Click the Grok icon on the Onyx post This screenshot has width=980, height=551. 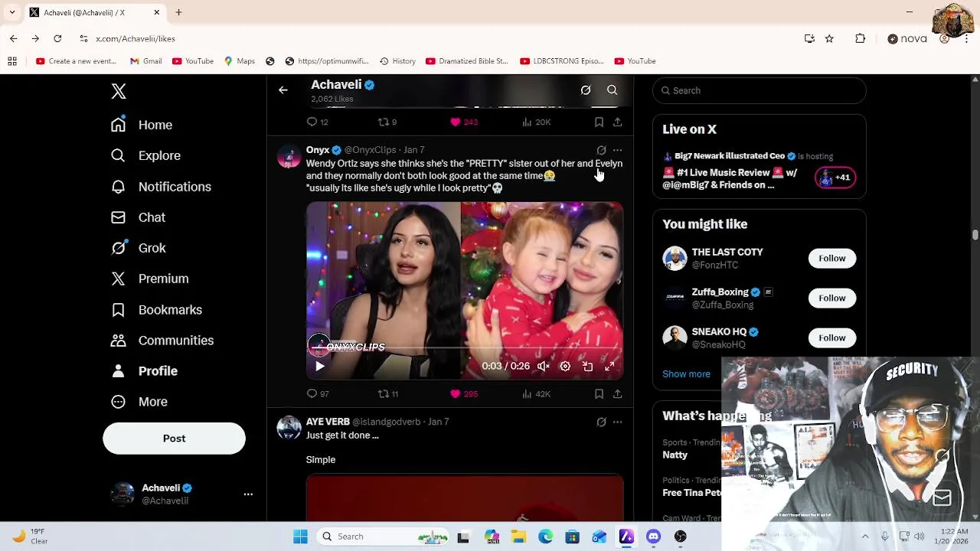601,150
